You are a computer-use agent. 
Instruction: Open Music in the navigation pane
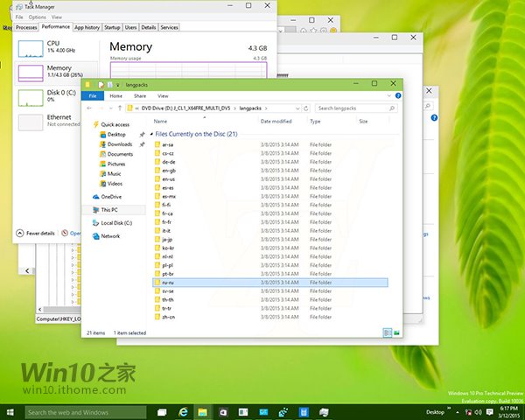tap(114, 174)
